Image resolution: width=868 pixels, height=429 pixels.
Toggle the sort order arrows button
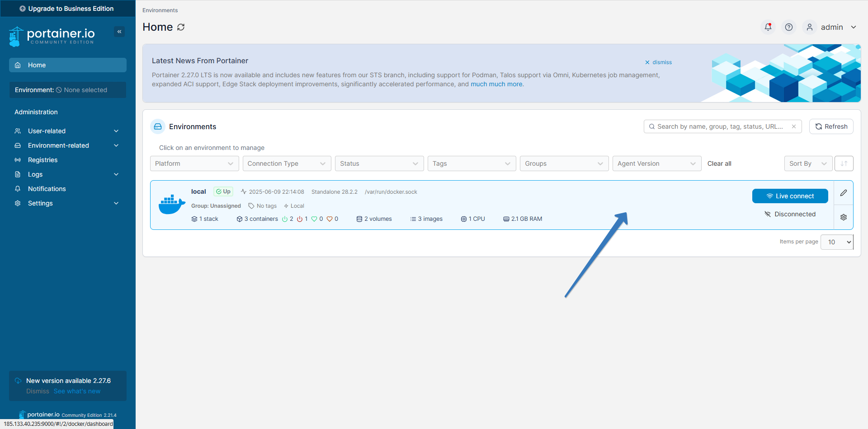click(x=844, y=163)
